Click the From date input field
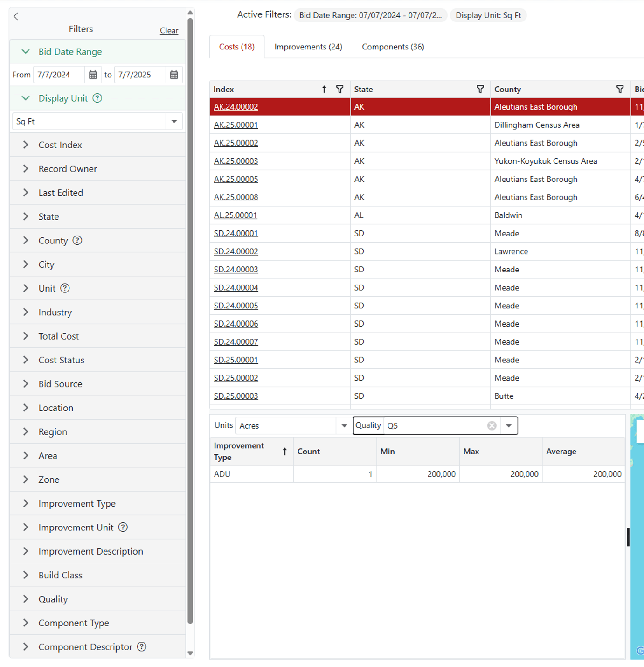Screen dimensions: 644x667 pyautogui.click(x=58, y=75)
